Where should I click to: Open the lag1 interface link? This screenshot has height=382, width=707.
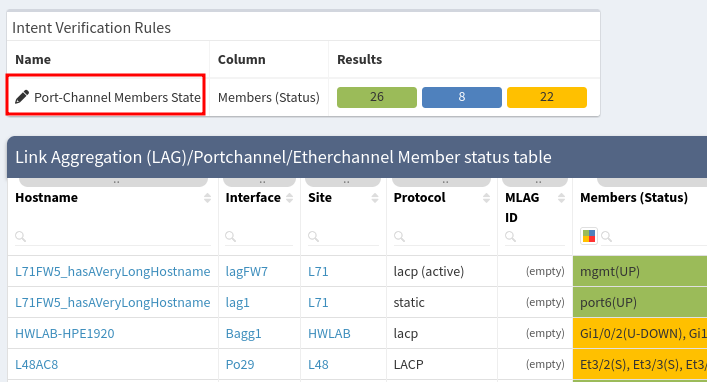coord(237,302)
